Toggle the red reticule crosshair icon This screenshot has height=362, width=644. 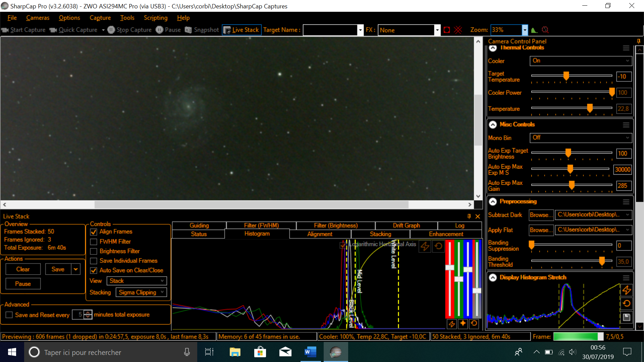click(x=458, y=30)
